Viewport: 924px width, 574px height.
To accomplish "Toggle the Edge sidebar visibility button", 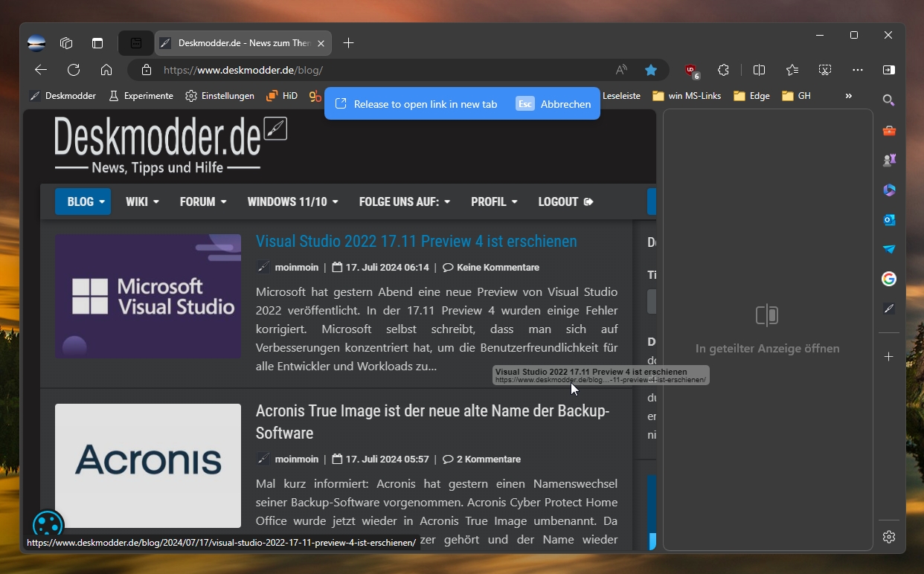I will (x=889, y=70).
